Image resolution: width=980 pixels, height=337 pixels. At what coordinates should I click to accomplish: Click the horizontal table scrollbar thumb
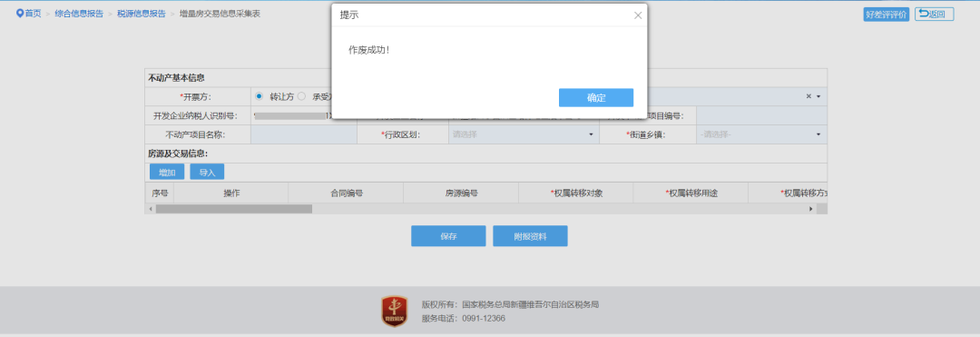234,209
